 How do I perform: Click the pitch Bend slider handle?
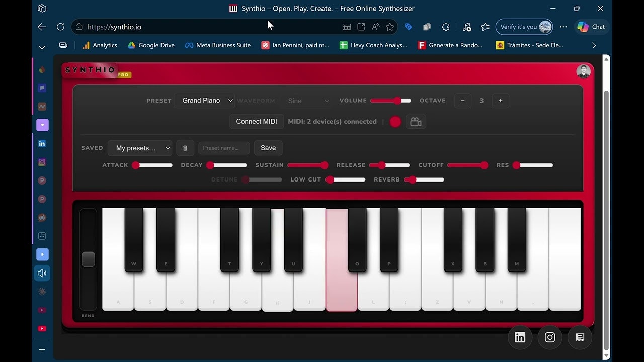click(x=88, y=259)
